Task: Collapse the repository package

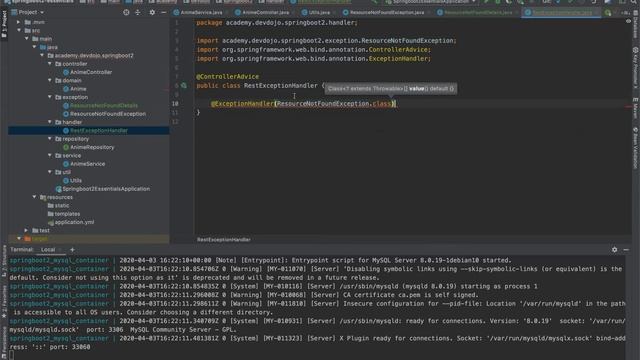Action: [x=50, y=139]
